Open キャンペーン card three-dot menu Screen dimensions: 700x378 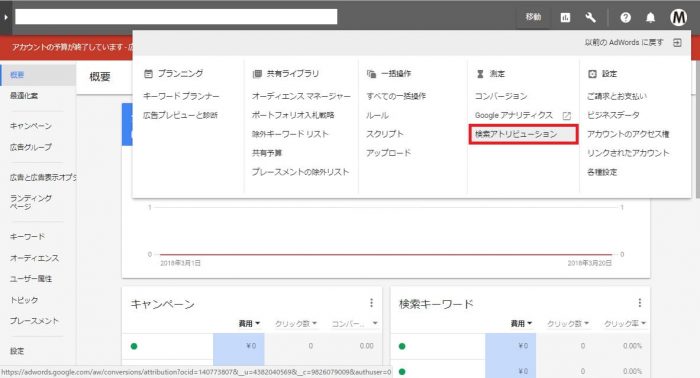(x=371, y=303)
